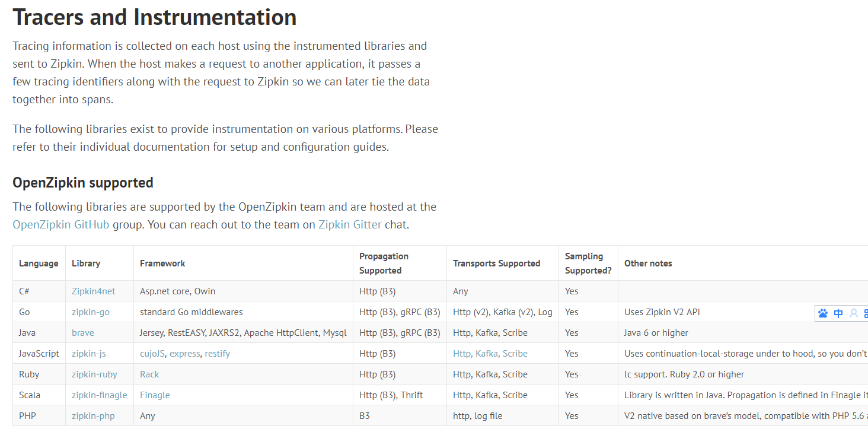Toggle the Chinese input mode icon
This screenshot has height=432, width=868.
coord(838,313)
